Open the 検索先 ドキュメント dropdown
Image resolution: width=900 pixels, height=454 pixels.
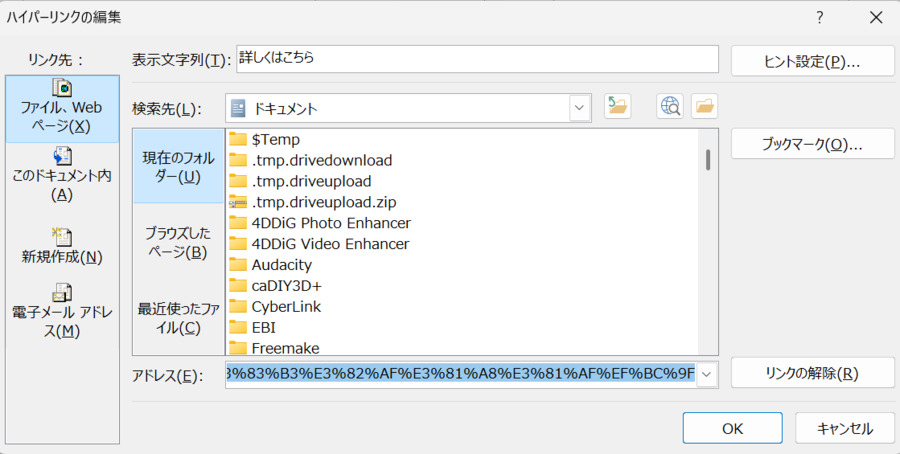(408, 108)
